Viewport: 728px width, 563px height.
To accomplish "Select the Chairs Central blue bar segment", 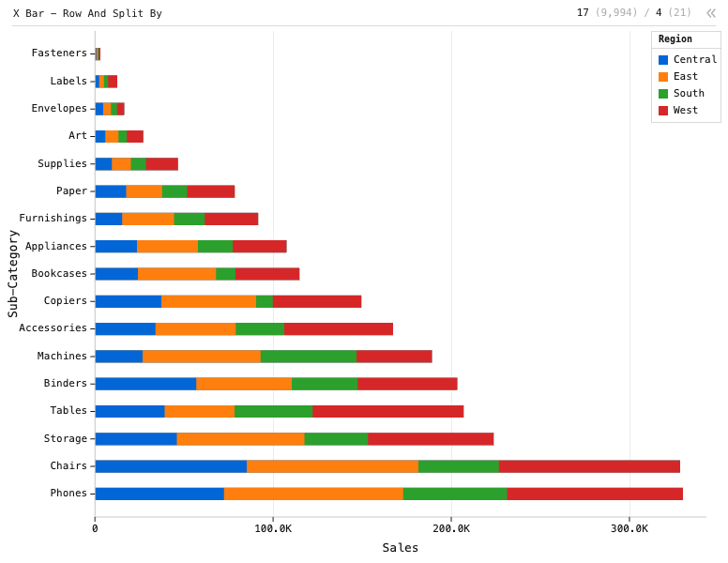I will [x=171, y=466].
